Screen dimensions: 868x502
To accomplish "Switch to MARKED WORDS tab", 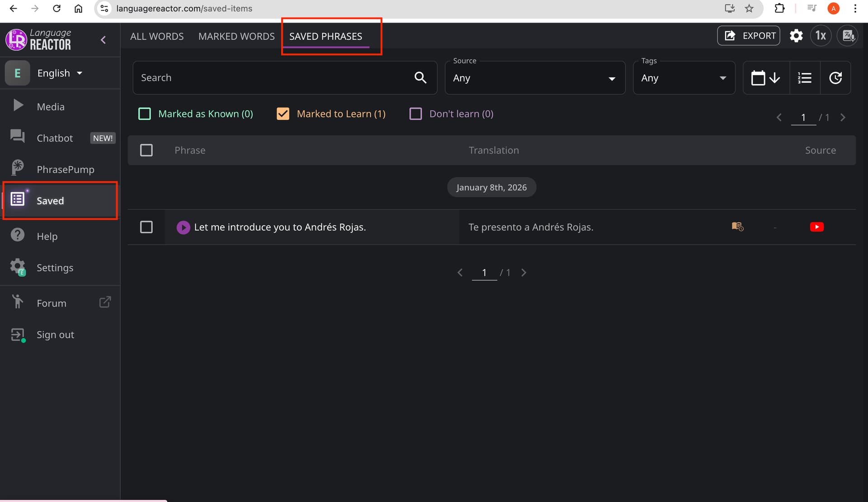I will click(x=236, y=36).
